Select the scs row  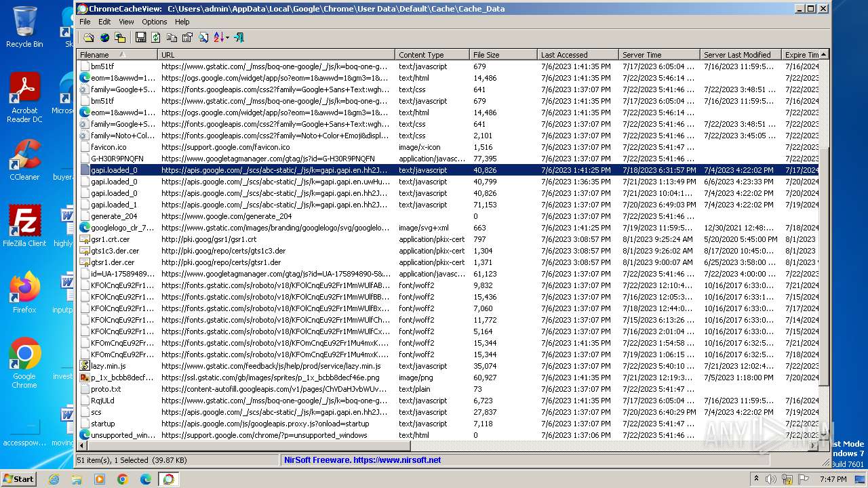pos(448,412)
